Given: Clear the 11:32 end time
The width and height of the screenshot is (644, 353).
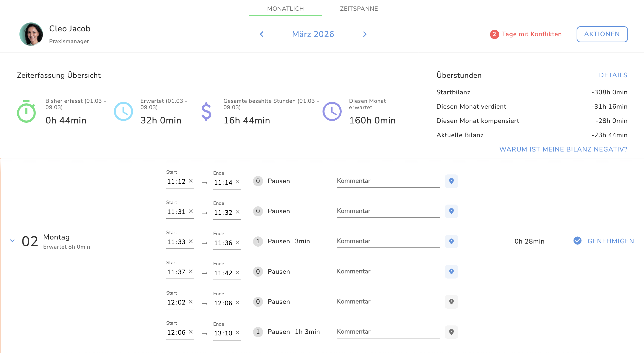Looking at the screenshot, I should (x=237, y=212).
